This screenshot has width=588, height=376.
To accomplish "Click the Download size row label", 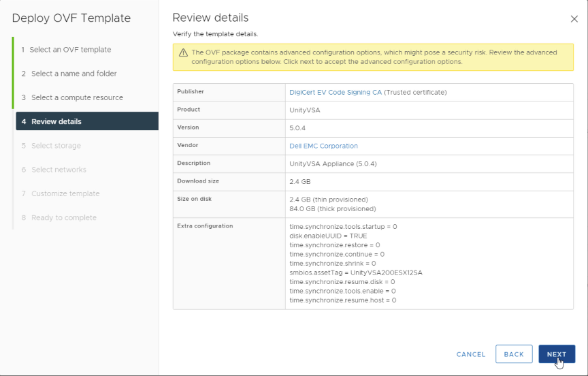I will coord(198,181).
